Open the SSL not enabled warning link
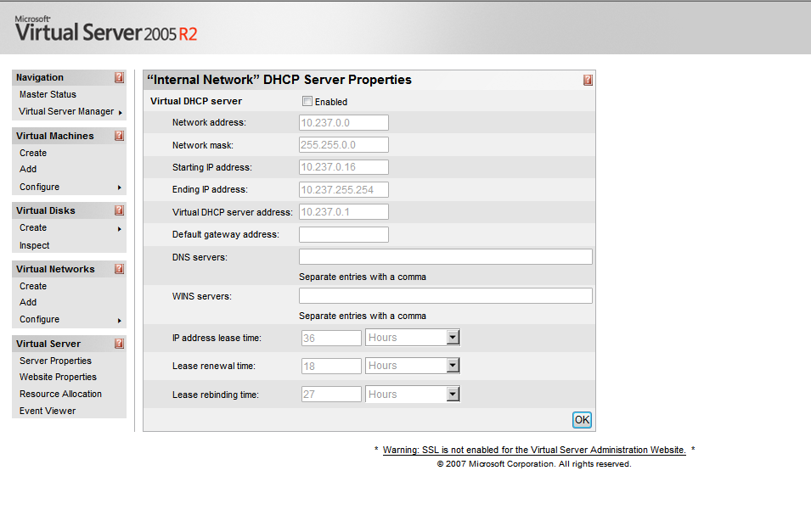The height and width of the screenshot is (532, 811). tap(534, 451)
